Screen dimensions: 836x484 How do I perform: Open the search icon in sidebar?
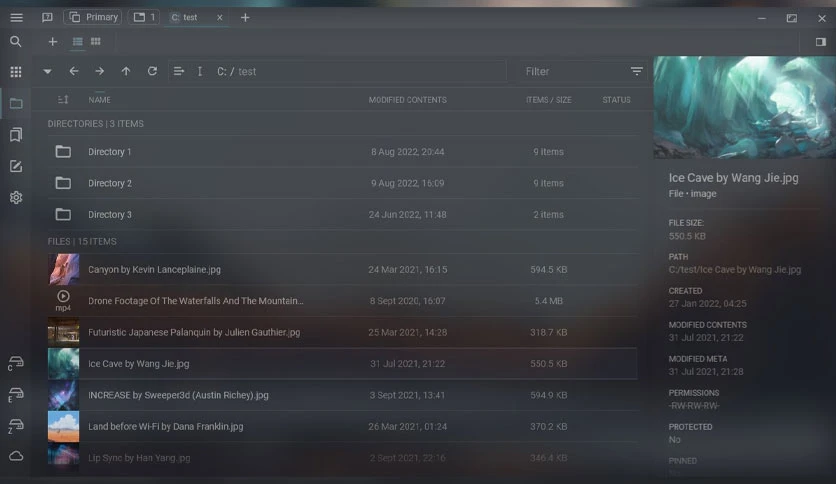16,42
